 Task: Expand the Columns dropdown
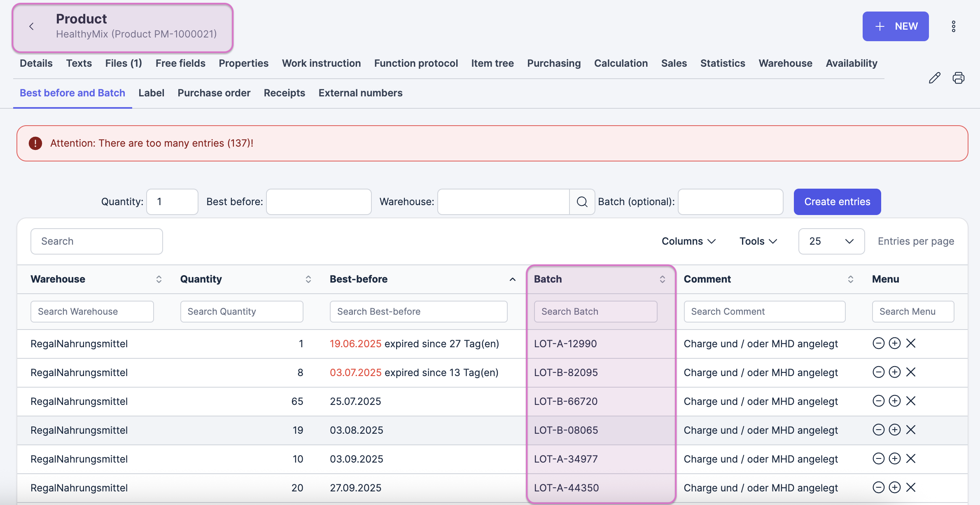tap(688, 241)
